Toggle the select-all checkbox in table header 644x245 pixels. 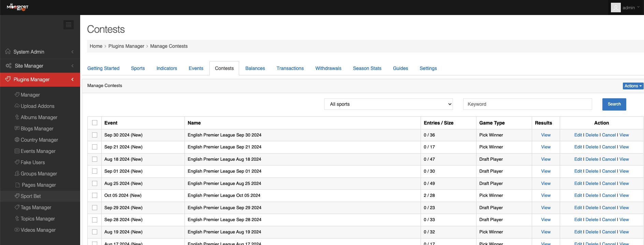coord(94,123)
